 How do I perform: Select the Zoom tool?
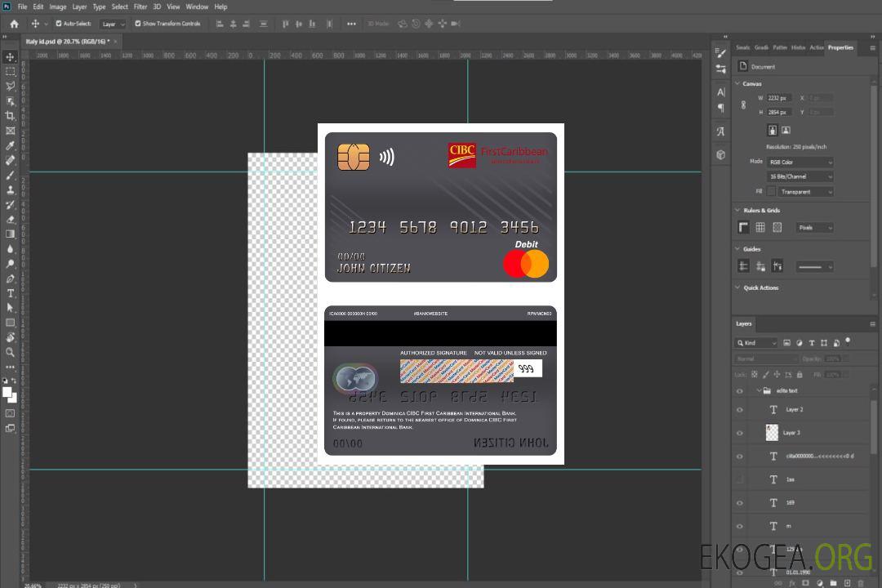click(11, 352)
